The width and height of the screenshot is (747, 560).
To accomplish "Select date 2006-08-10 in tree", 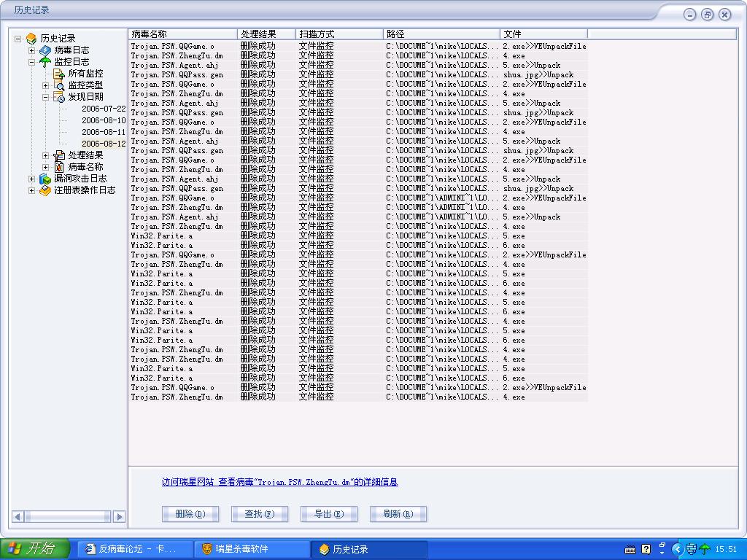I will click(x=103, y=120).
